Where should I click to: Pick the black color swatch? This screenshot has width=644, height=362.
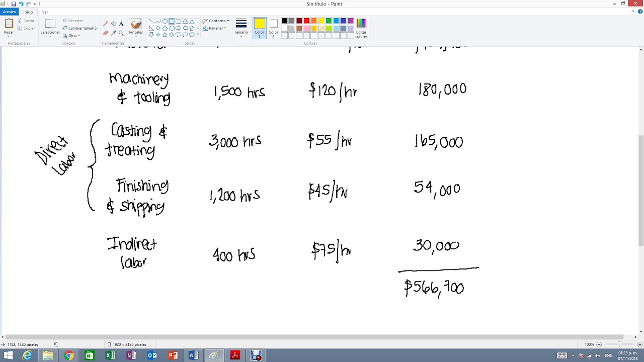[284, 21]
